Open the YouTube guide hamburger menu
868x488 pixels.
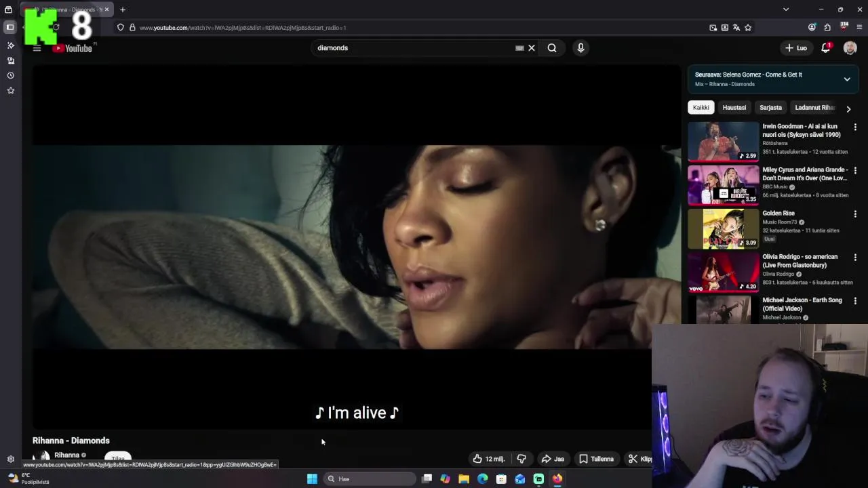37,48
